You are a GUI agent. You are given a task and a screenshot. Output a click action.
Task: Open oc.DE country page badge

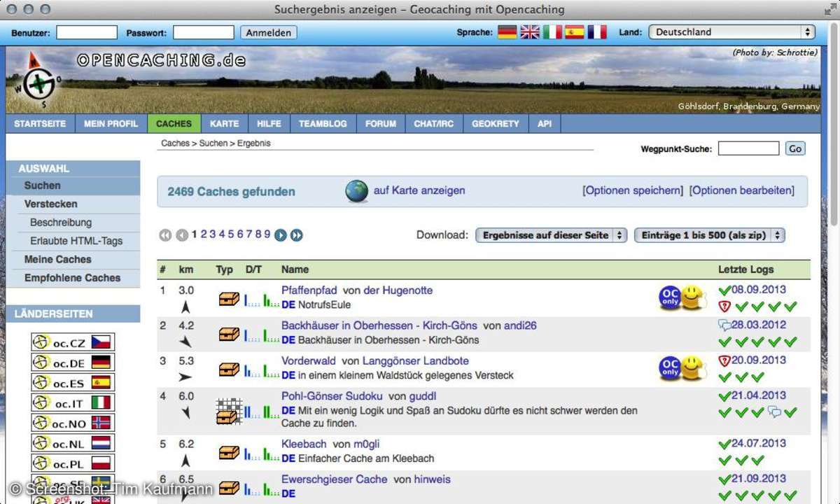pyautogui.click(x=73, y=363)
